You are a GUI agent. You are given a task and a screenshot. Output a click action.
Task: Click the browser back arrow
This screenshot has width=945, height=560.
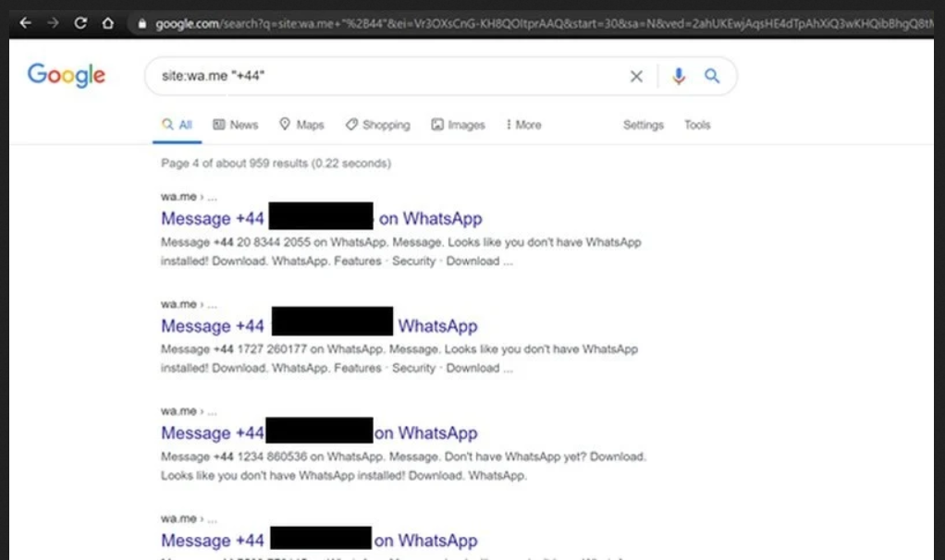tap(25, 23)
